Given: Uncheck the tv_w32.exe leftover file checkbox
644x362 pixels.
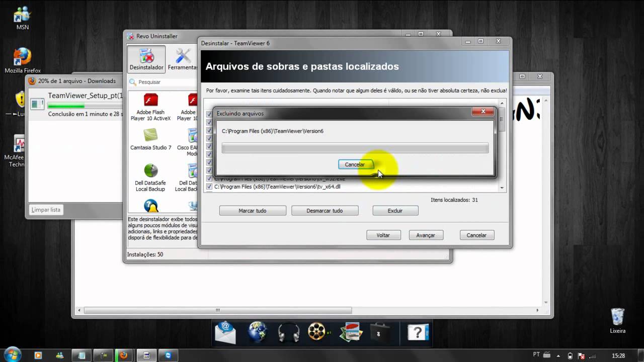Looking at the screenshot, I should pyautogui.click(x=209, y=178).
